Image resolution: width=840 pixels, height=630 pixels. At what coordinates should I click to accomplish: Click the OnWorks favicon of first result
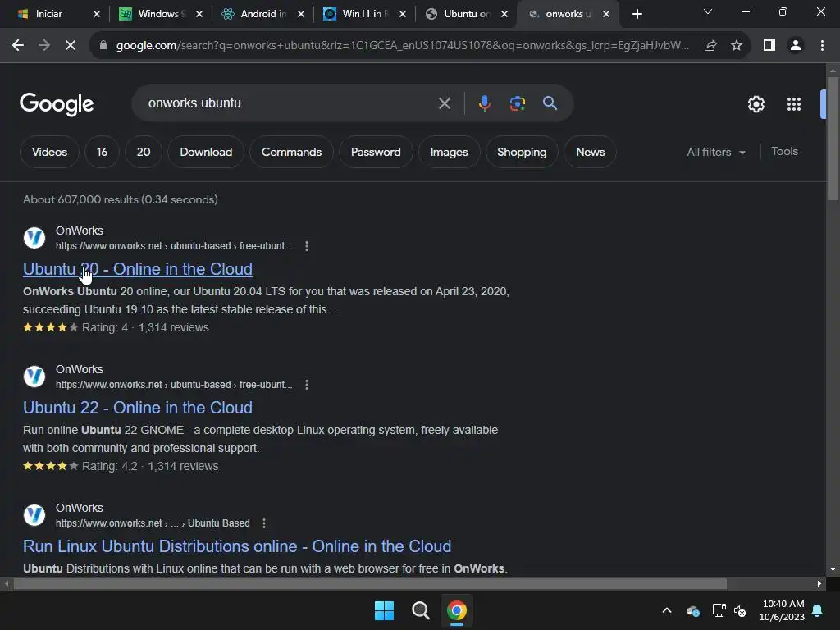(34, 238)
